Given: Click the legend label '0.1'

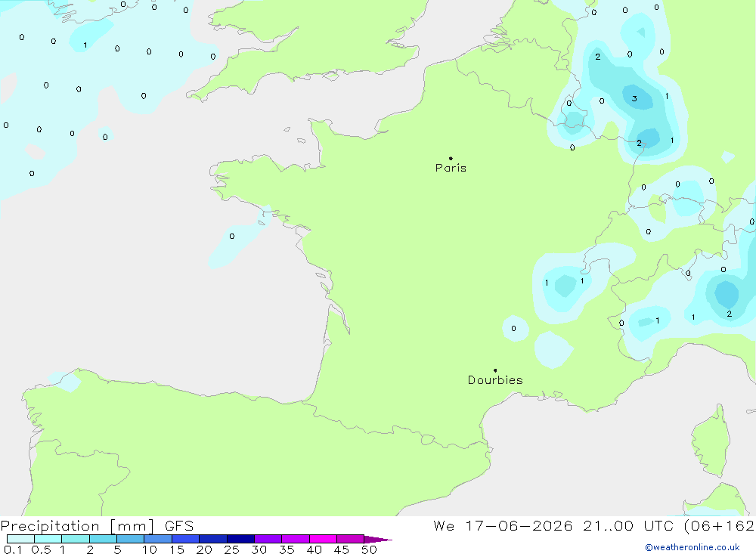Looking at the screenshot, I should pyautogui.click(x=13, y=549).
